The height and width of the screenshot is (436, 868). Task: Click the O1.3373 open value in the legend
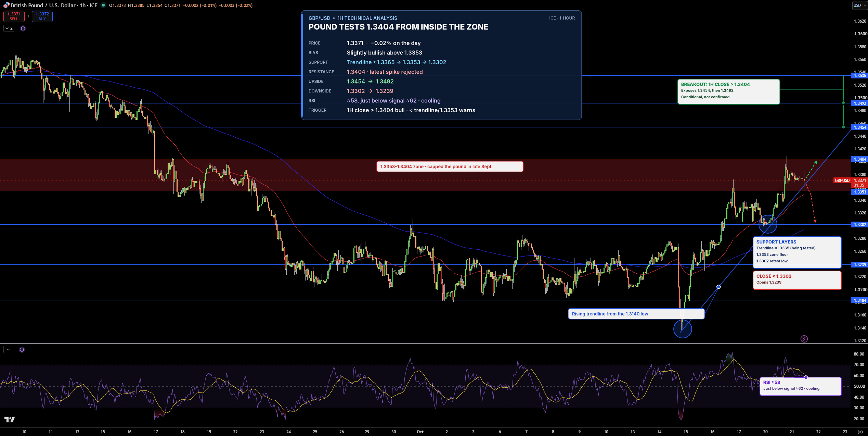coord(117,5)
